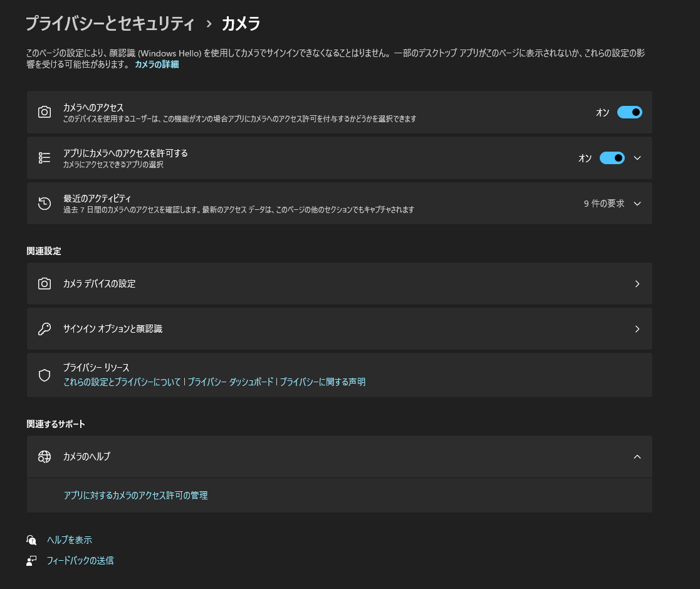The width and height of the screenshot is (700, 589).
Task: Open the カメラの詳細 link
Action: [x=157, y=65]
